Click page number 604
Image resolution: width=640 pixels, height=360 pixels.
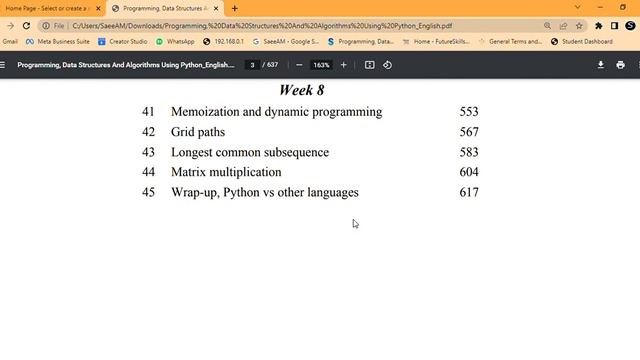[x=469, y=172]
